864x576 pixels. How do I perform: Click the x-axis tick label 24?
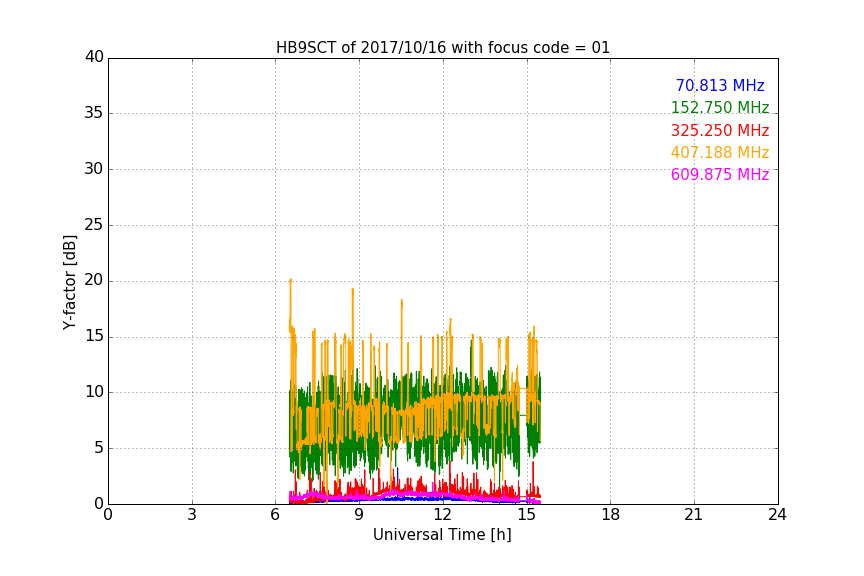[777, 515]
